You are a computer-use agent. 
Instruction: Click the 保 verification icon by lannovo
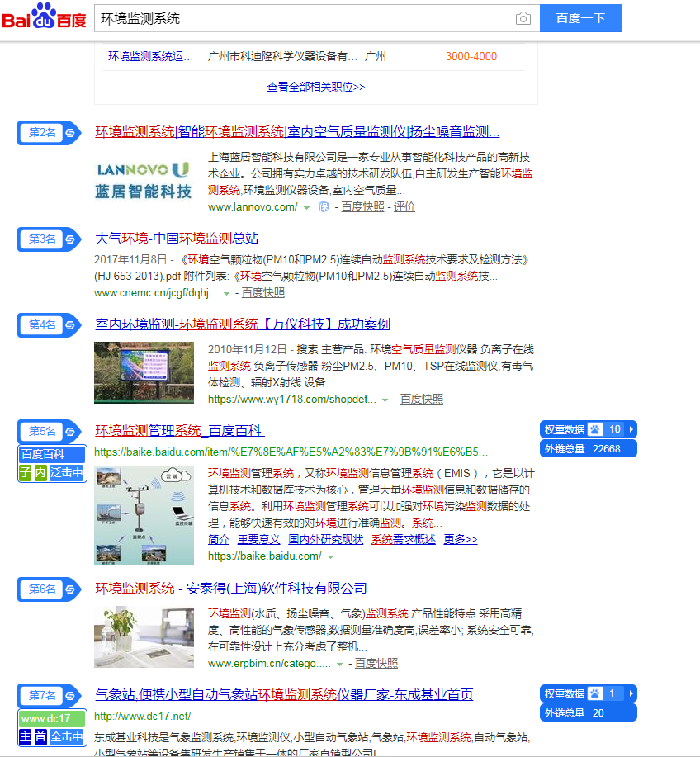pos(324,207)
